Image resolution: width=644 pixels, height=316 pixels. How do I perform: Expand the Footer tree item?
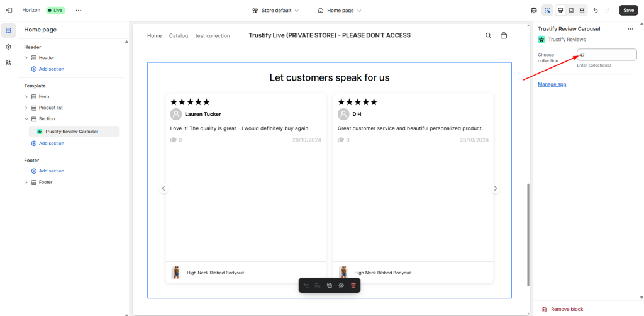pos(26,182)
